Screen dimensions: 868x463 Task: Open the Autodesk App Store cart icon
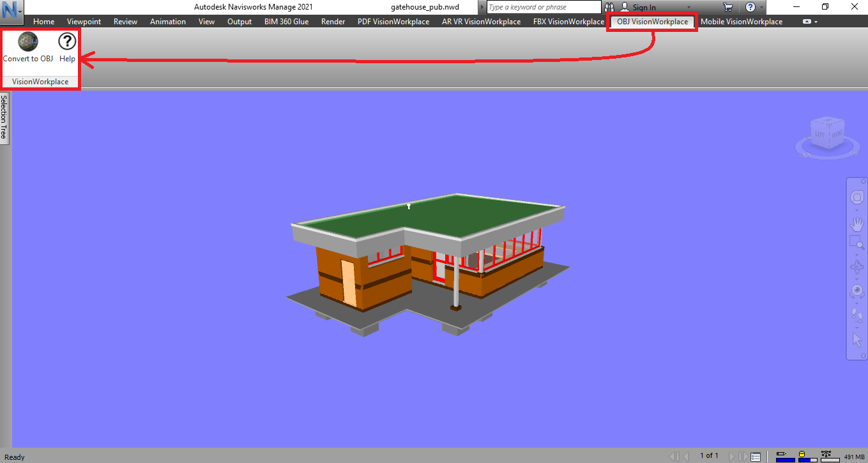click(728, 7)
